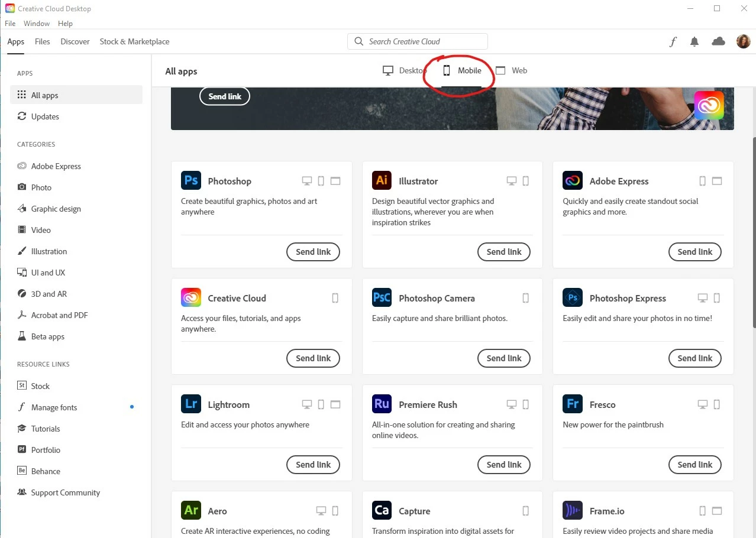The height and width of the screenshot is (538, 756).
Task: Click the Aero Ar icon
Action: (191, 510)
